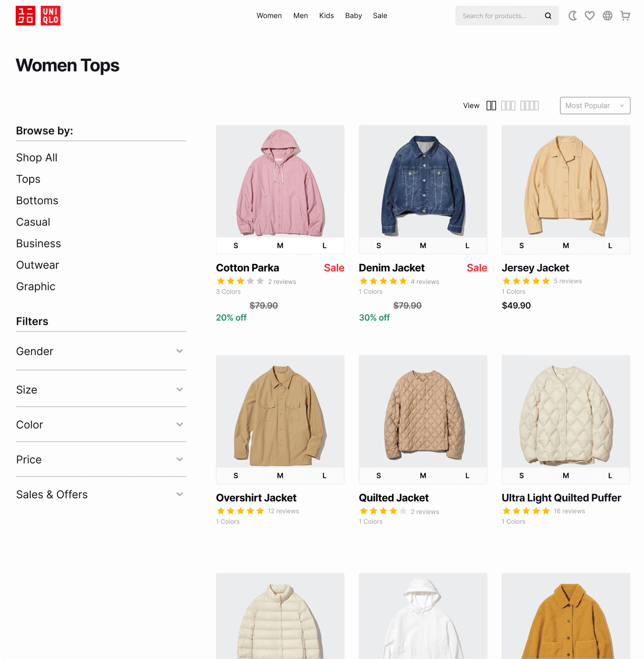This screenshot has height=659, width=644.
Task: Open the Women menu
Action: click(269, 16)
